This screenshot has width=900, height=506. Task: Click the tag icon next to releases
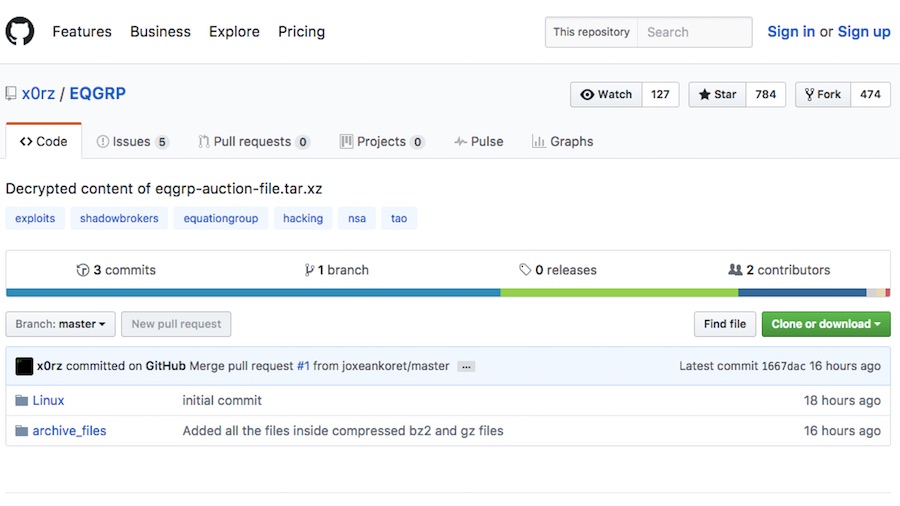click(x=525, y=270)
